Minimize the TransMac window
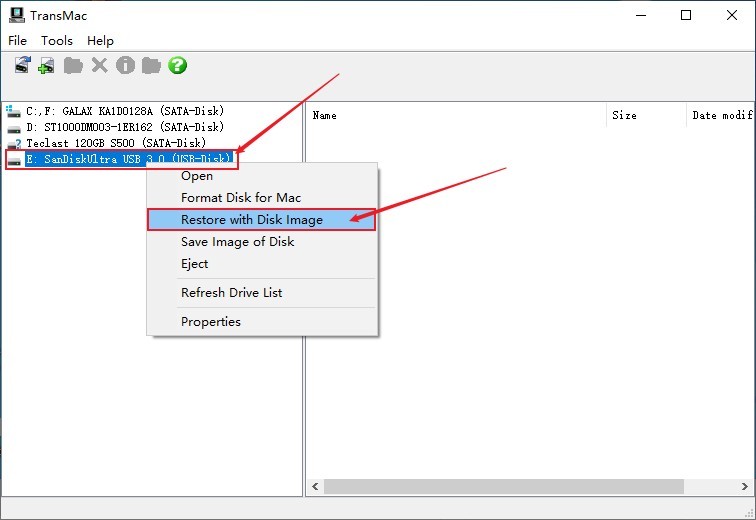Image resolution: width=756 pixels, height=520 pixels. click(641, 15)
